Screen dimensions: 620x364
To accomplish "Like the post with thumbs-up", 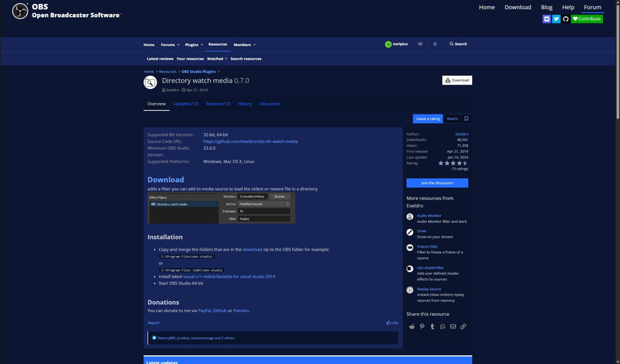I will (x=392, y=323).
